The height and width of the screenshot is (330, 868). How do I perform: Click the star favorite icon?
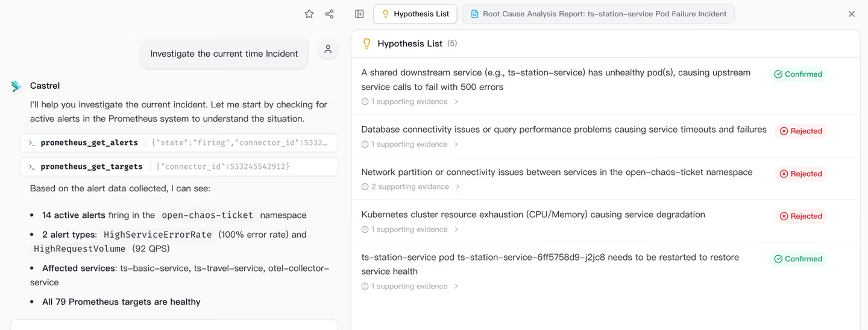309,14
